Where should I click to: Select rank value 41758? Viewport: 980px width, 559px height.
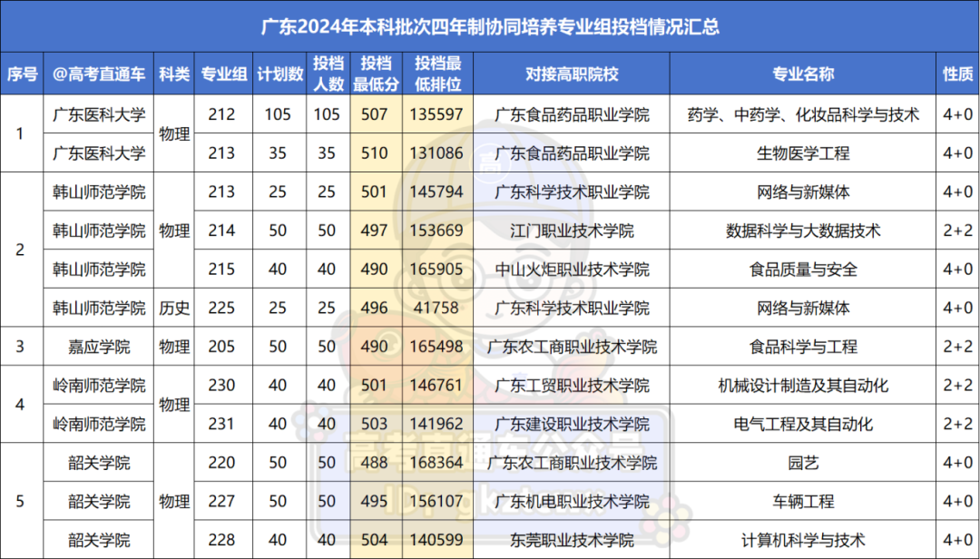point(436,308)
